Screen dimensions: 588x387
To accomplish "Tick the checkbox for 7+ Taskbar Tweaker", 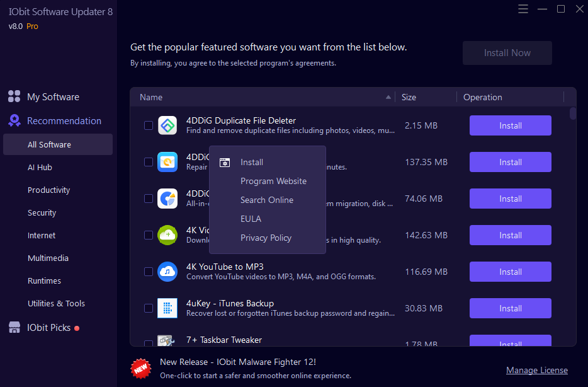I will coord(149,343).
